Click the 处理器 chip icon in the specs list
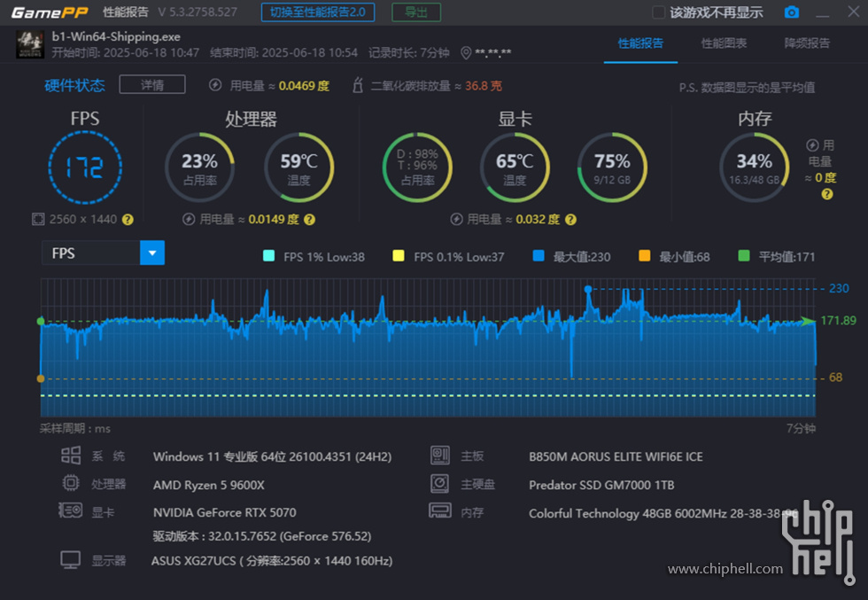This screenshot has width=868, height=600. tap(71, 483)
